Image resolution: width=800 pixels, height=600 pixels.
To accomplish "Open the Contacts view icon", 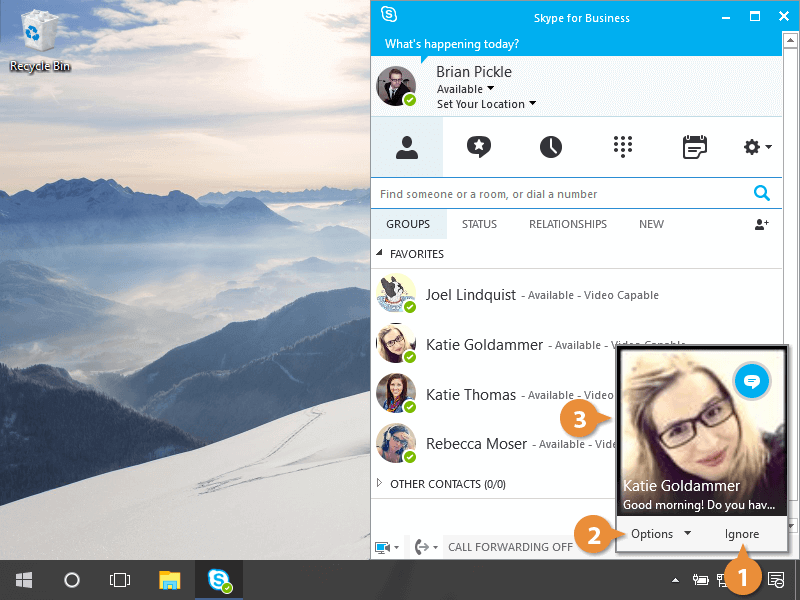I will pos(406,147).
